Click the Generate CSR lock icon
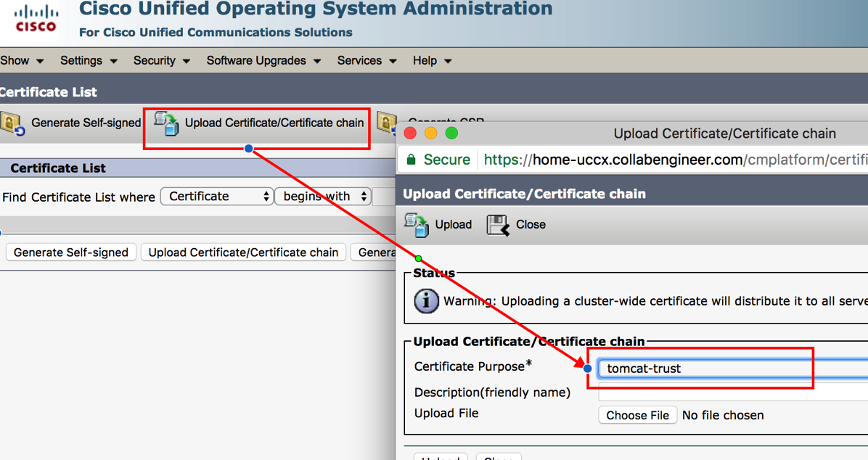This screenshot has width=868, height=460. click(x=387, y=122)
